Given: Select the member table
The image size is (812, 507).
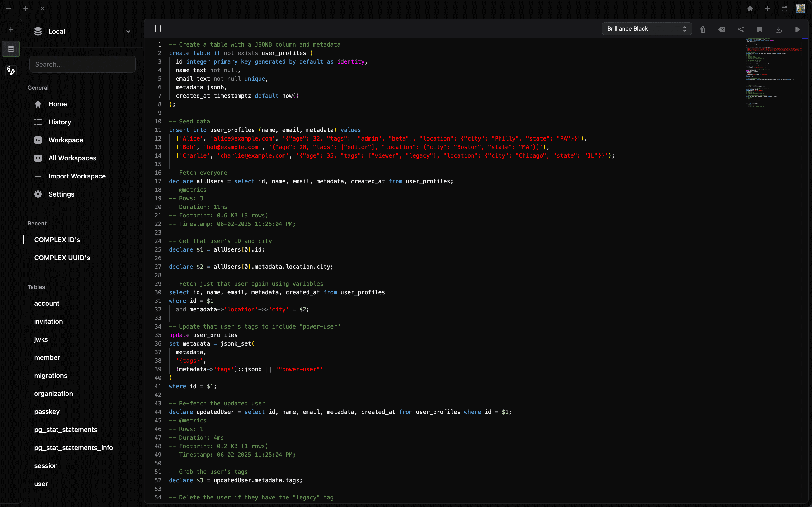Looking at the screenshot, I should 47,357.
